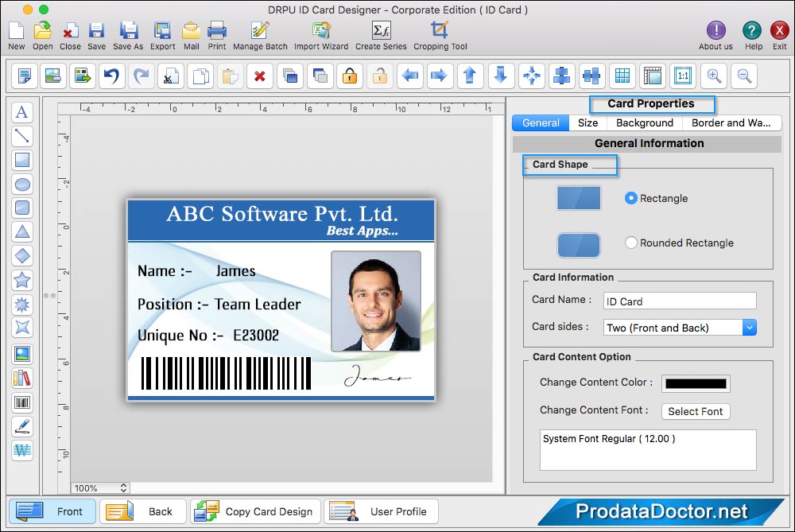The height and width of the screenshot is (532, 795).
Task: Click the Close file toolbar icon
Action: [x=70, y=36]
